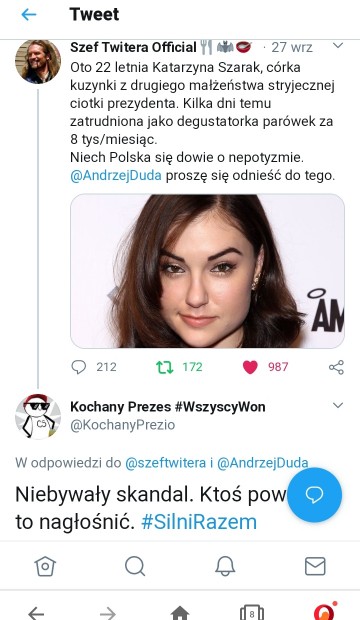This screenshot has height=620, width=360.
Task: Open the Messages envelope tab
Action: click(x=315, y=566)
